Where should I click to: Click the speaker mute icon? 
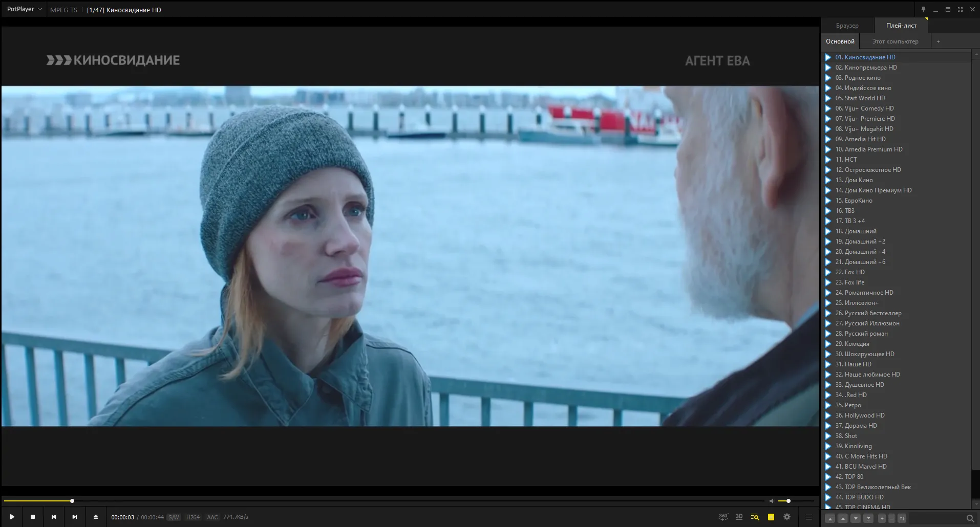[x=772, y=501]
